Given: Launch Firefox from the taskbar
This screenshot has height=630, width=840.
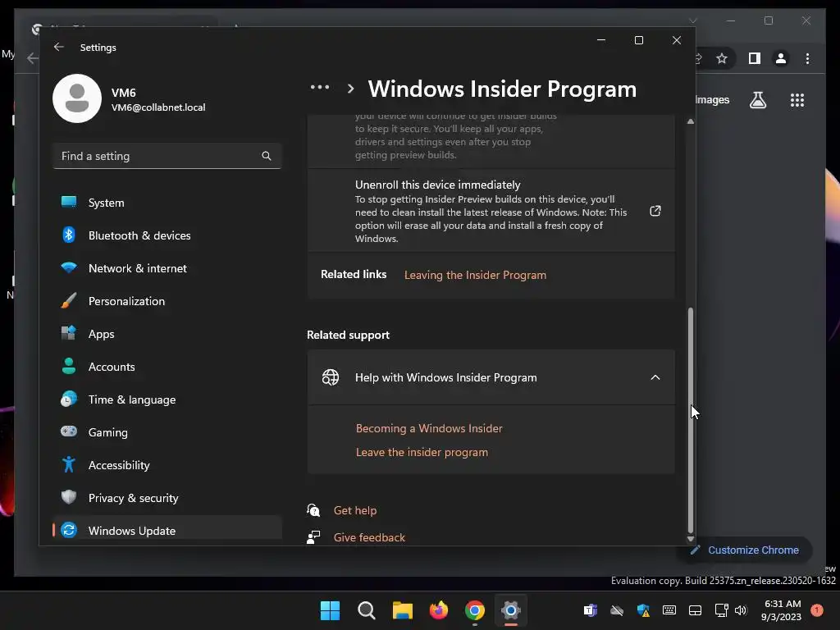Looking at the screenshot, I should 439,610.
